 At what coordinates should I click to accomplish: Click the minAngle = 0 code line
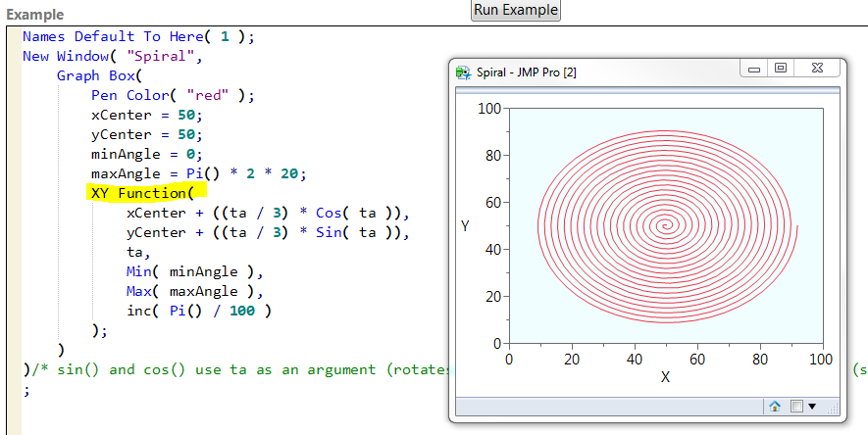[x=147, y=154]
